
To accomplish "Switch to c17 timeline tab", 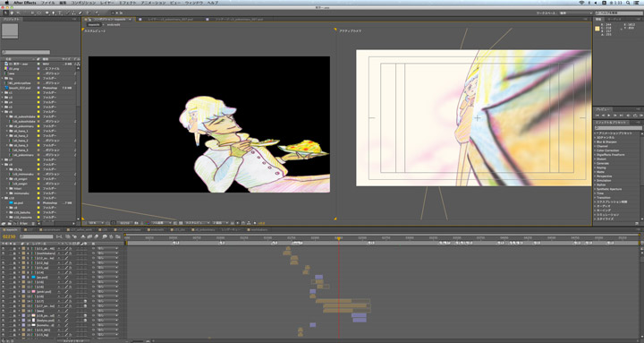I will [x=30, y=229].
